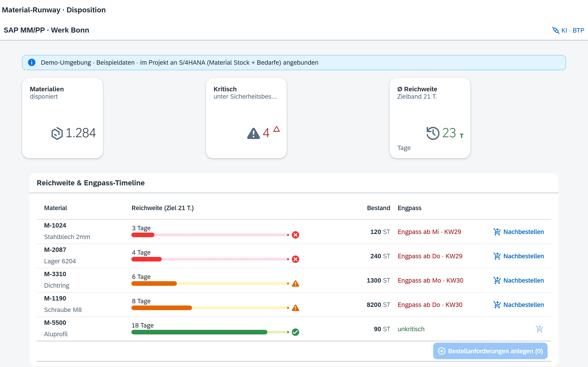Click the info icon in demo banner
Screen dimensions: 588x367
(x=32, y=62)
